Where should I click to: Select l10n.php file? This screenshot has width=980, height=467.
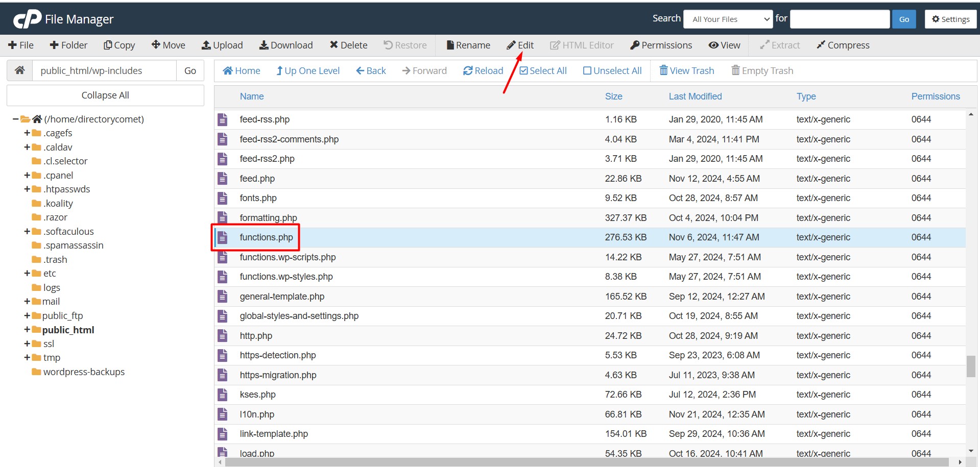[x=590, y=414]
